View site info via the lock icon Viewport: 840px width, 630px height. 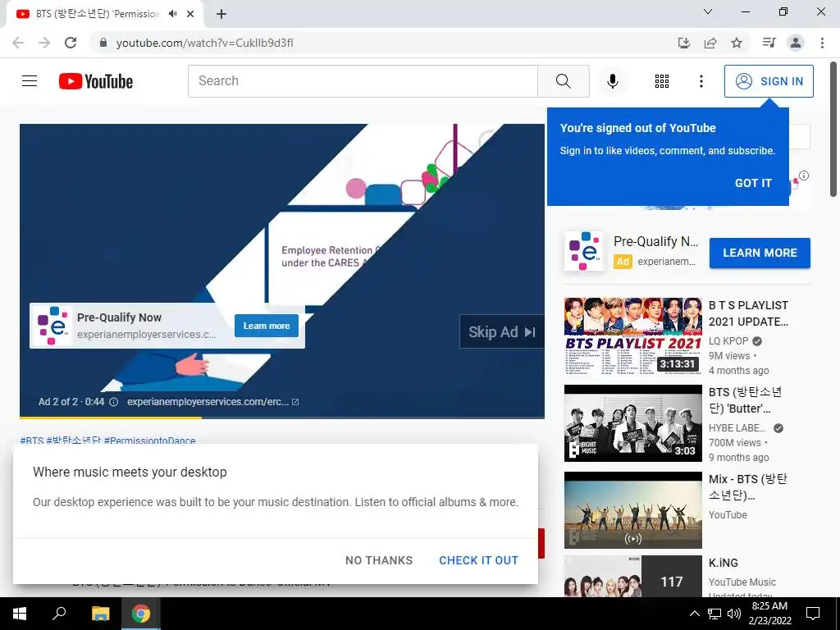point(103,43)
